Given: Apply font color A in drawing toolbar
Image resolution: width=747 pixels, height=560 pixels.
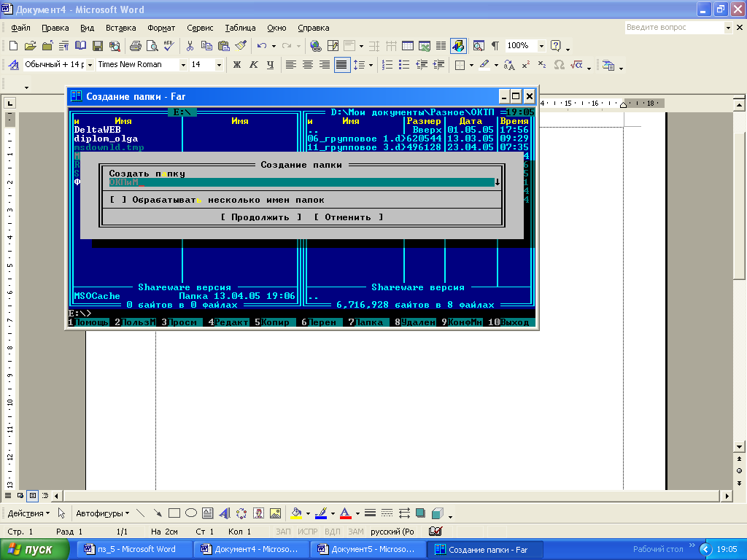Looking at the screenshot, I should (x=346, y=513).
